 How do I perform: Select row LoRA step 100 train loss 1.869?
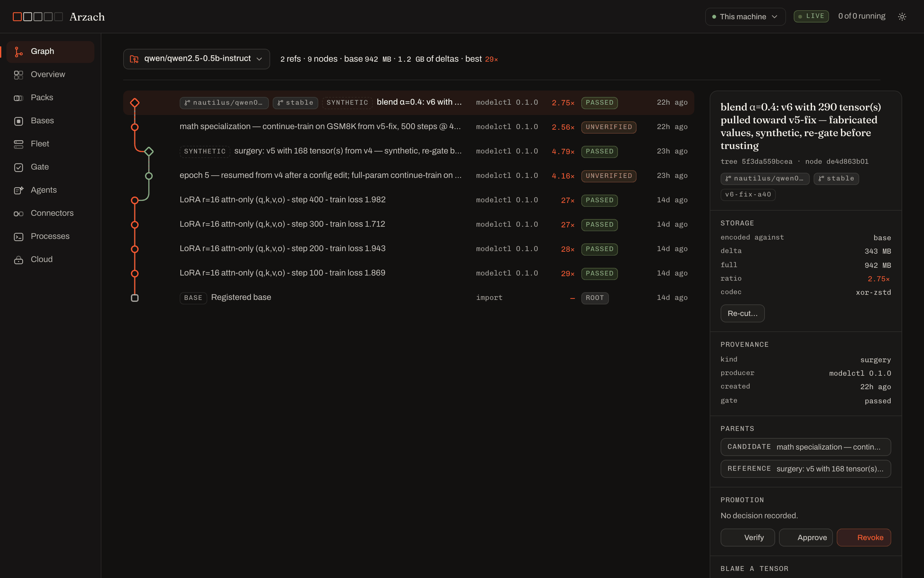point(409,274)
